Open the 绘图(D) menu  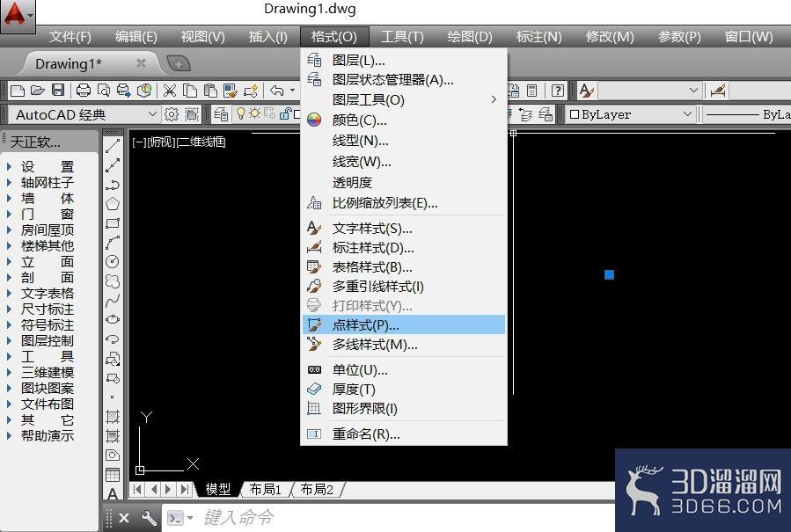tap(470, 36)
